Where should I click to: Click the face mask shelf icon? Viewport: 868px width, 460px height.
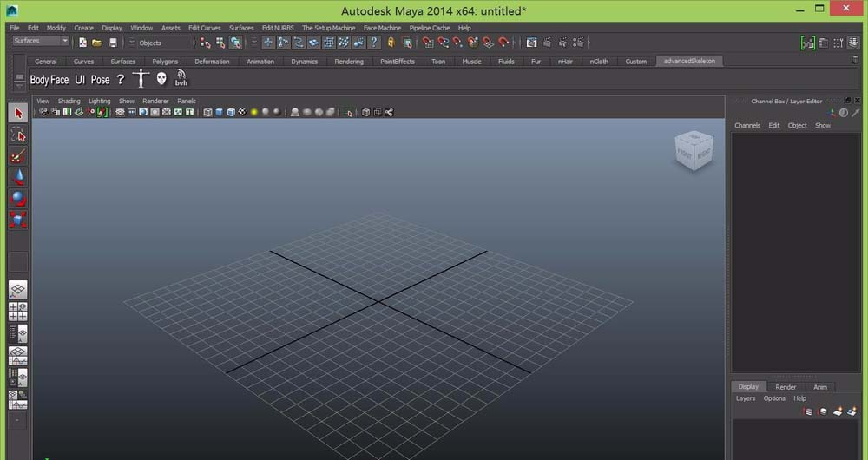tap(161, 79)
